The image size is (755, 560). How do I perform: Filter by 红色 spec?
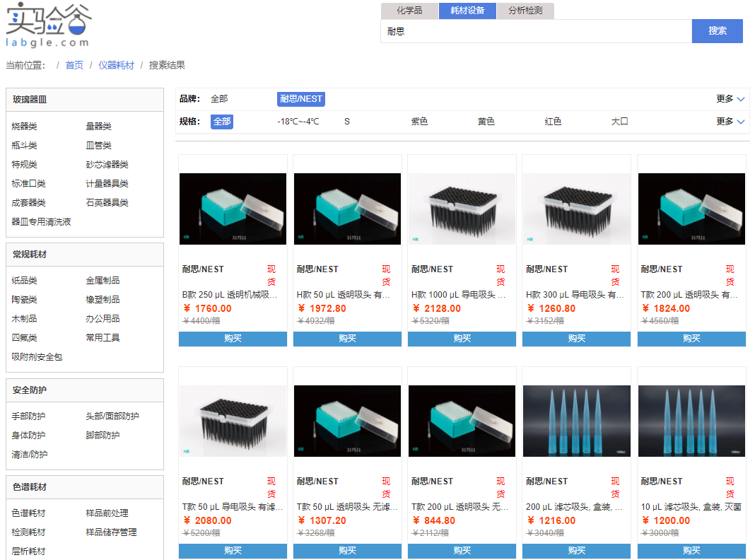click(x=553, y=122)
